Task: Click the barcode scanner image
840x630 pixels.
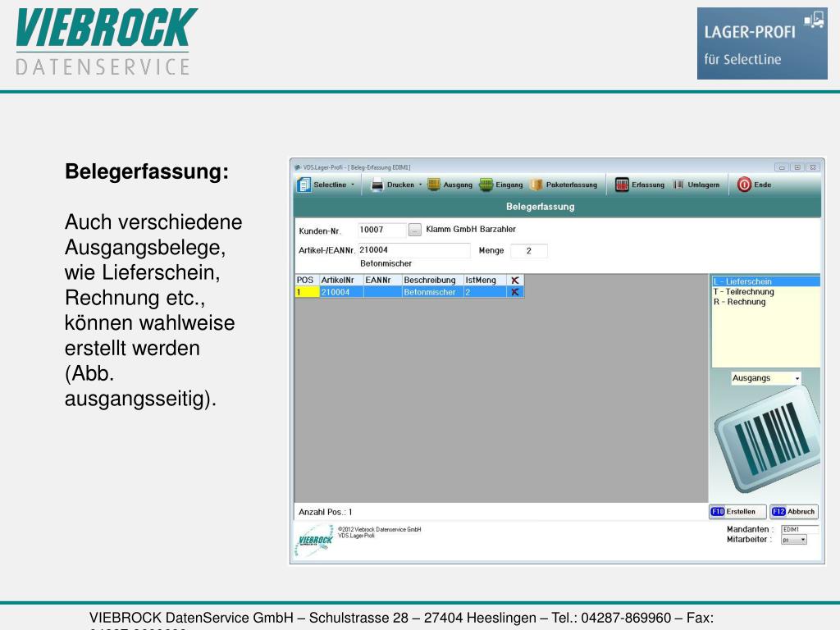Action: pos(767,438)
